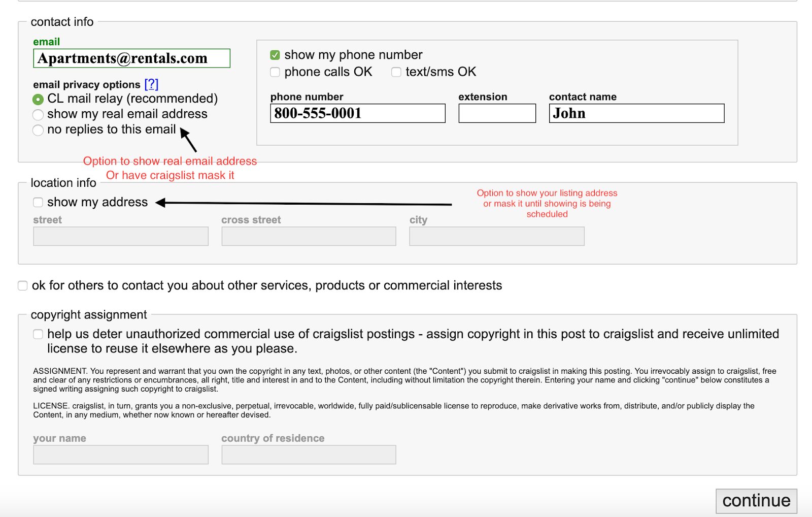Click the country of residence field
812x517 pixels.
(309, 455)
